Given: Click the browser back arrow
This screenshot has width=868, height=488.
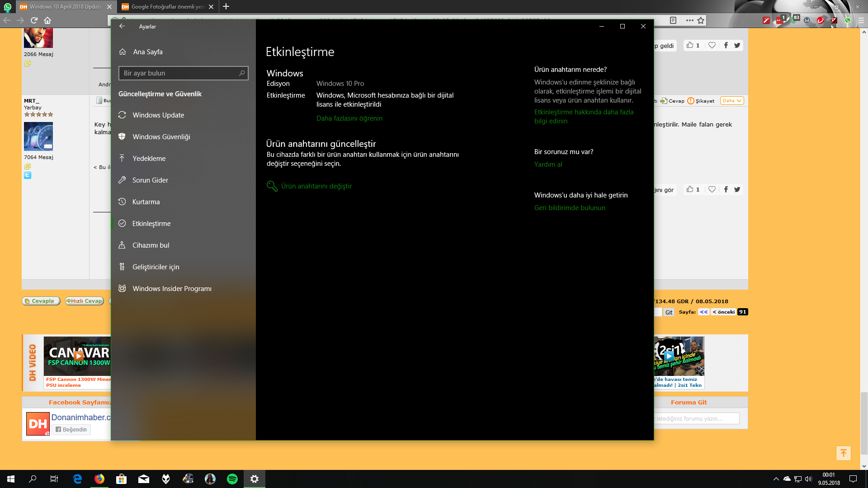Looking at the screenshot, I should click(x=7, y=20).
